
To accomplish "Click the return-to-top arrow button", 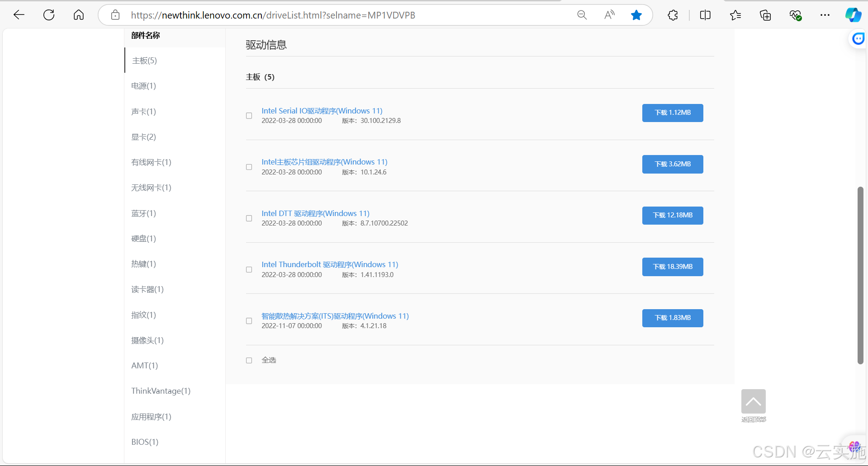I will tap(754, 401).
